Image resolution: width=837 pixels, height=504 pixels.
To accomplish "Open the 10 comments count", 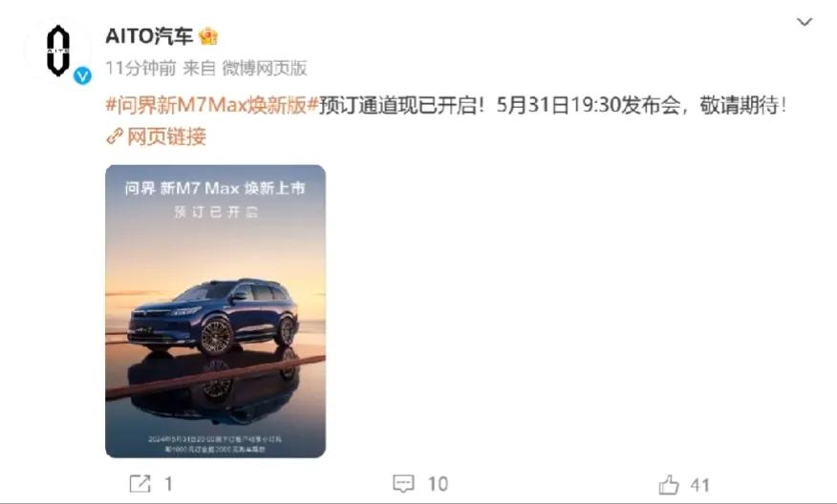I will [x=438, y=484].
